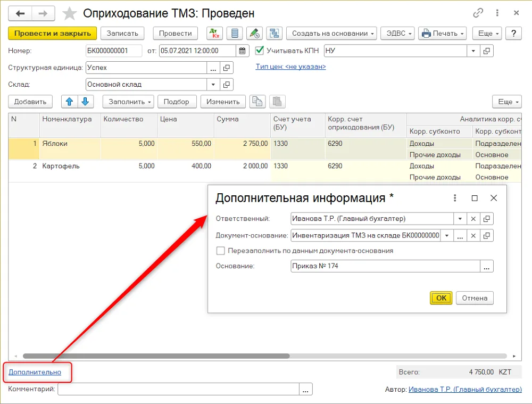Go forward with the right arrow button
Image resolution: width=532 pixels, height=404 pixels.
click(43, 14)
